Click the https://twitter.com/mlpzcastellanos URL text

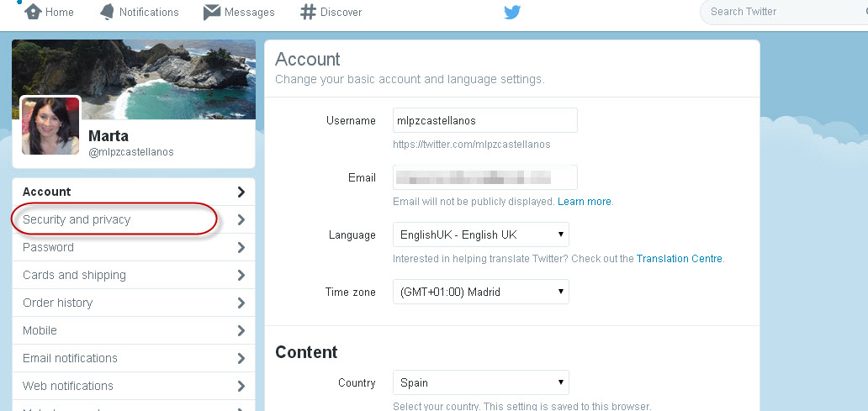tap(472, 145)
